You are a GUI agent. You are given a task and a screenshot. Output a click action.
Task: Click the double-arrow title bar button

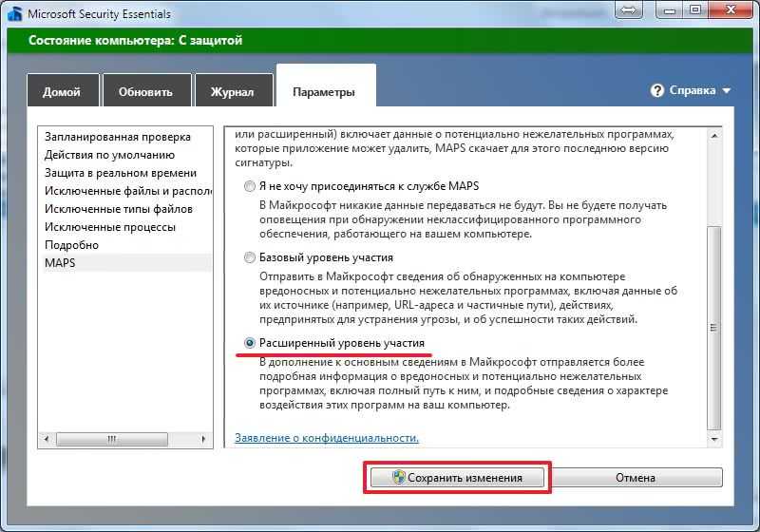click(628, 9)
